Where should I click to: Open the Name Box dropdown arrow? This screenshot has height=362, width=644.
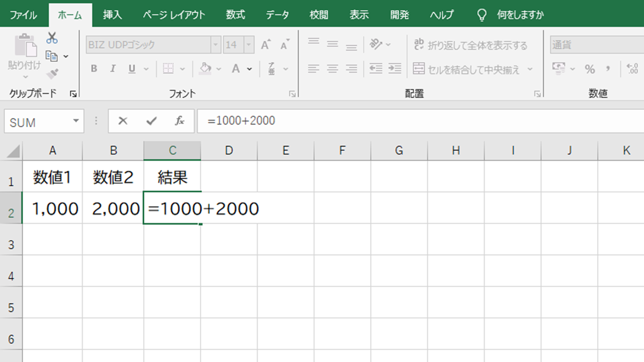75,121
